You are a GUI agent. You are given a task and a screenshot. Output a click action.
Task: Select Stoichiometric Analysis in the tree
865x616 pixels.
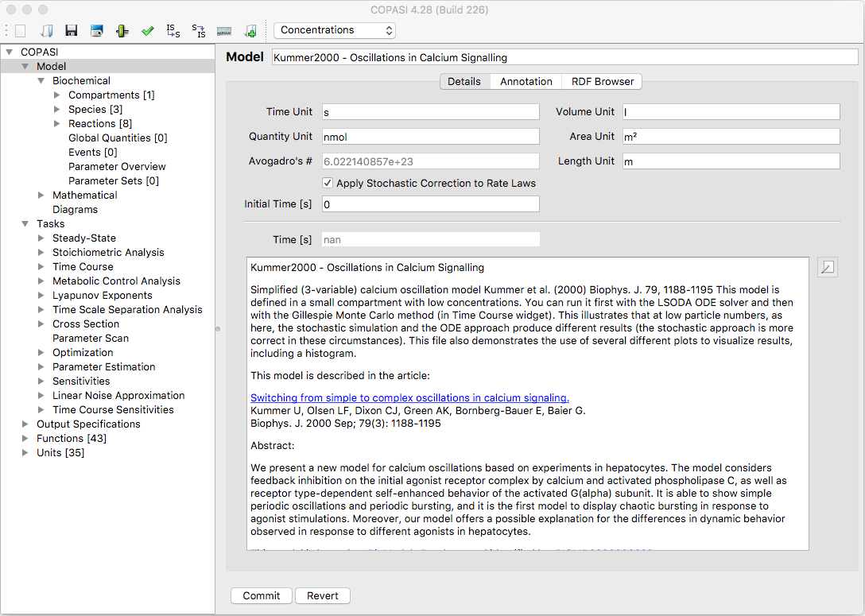click(x=108, y=253)
